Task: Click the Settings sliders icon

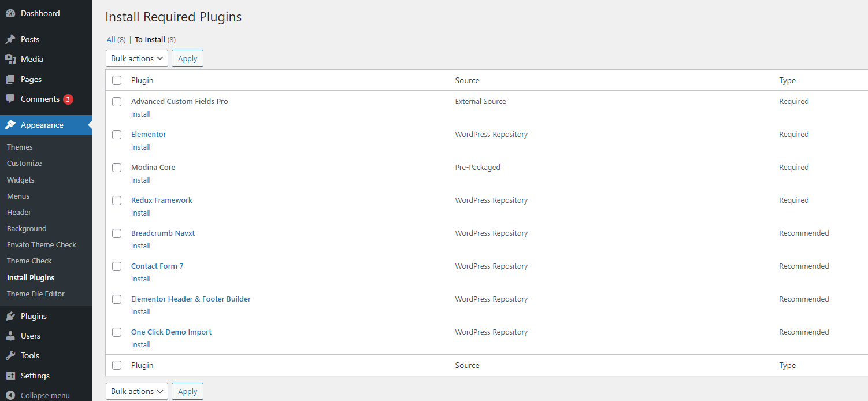Action: [x=10, y=376]
